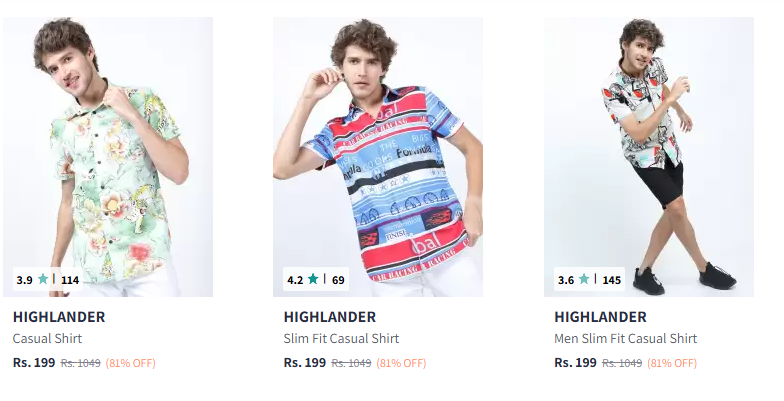Screen dimensions: 784x401
Task: Click Rs. 199 price of first shirt
Action: [x=34, y=362]
